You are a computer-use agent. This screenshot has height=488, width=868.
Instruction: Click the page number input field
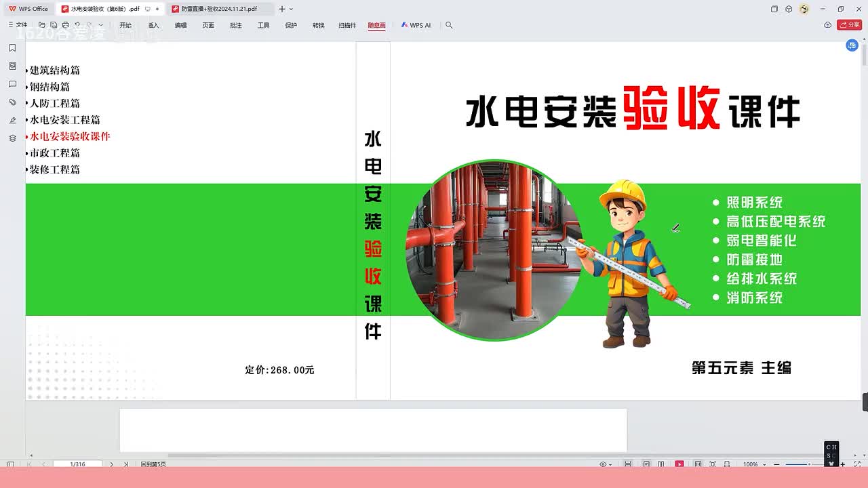78,464
